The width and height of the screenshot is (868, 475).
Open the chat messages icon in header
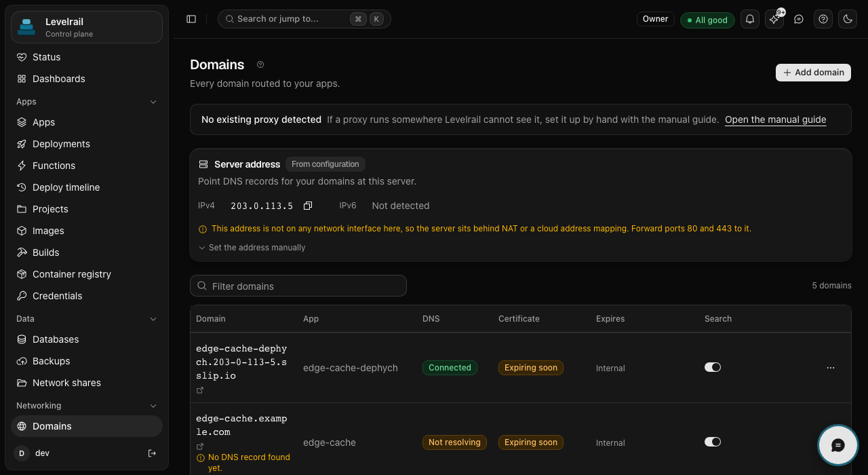click(799, 19)
